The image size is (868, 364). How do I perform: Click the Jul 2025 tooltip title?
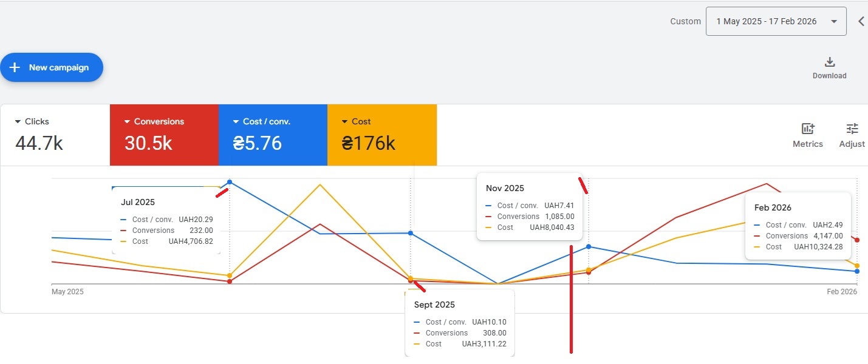click(x=138, y=202)
